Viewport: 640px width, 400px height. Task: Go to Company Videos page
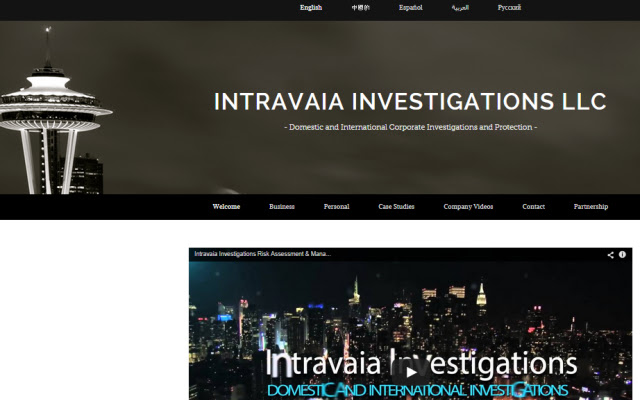tap(468, 207)
